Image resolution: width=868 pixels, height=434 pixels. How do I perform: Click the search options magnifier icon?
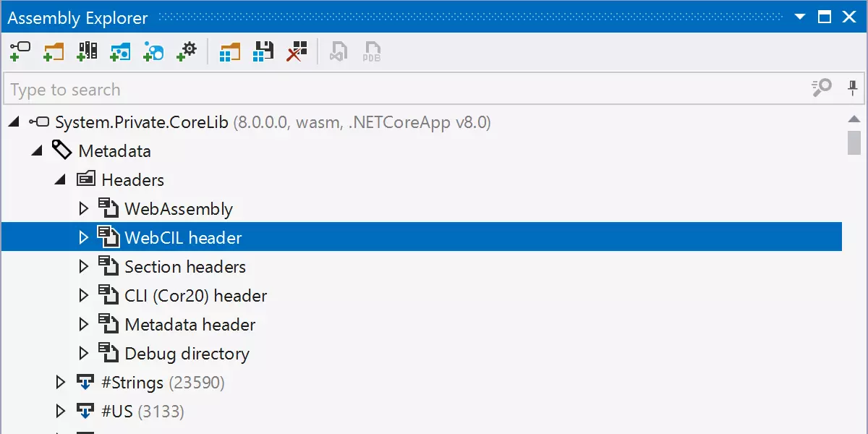pyautogui.click(x=822, y=88)
